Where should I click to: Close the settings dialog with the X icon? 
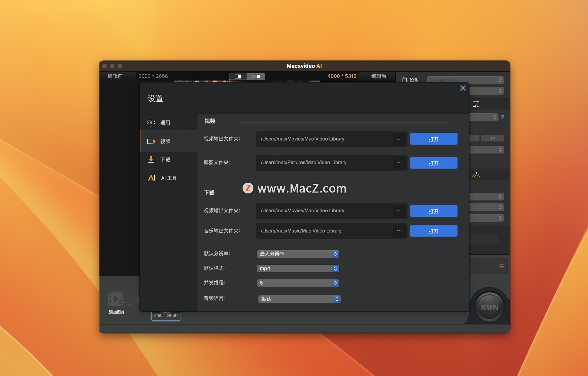[x=463, y=88]
